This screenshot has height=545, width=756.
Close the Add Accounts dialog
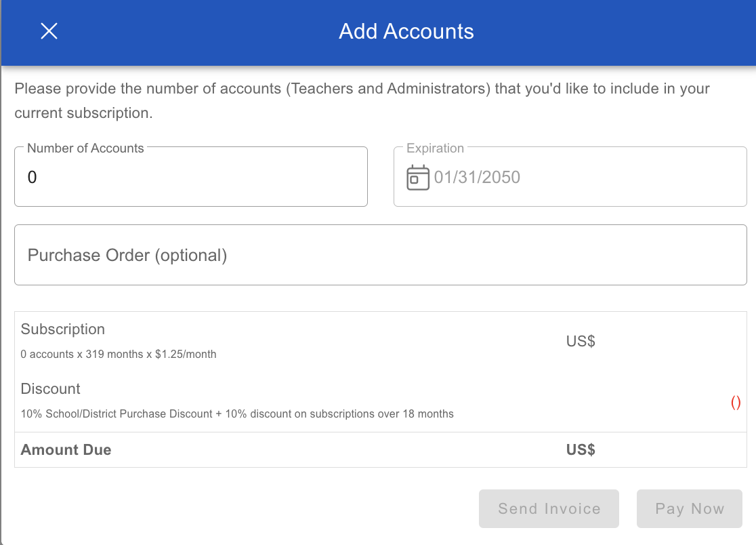click(x=49, y=31)
